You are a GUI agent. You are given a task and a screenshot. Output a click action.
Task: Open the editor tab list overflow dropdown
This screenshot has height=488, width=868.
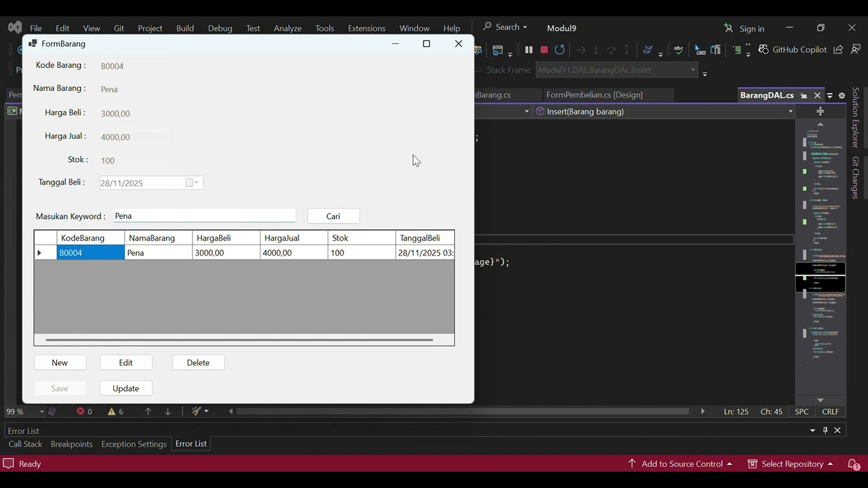click(x=830, y=96)
